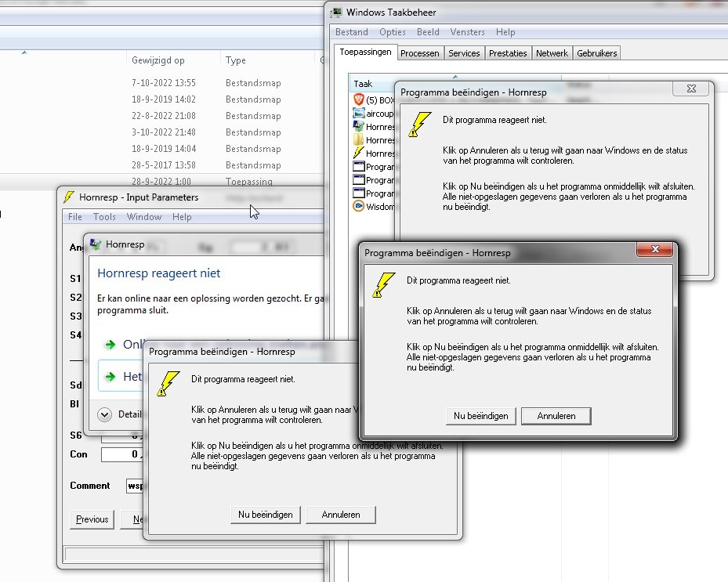Click green arrow beside the Het option
The image size is (728, 582).
pyautogui.click(x=110, y=377)
